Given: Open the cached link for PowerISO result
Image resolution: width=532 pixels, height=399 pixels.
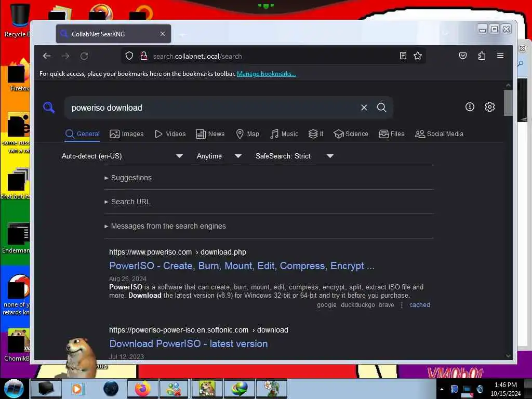Looking at the screenshot, I should point(420,304).
